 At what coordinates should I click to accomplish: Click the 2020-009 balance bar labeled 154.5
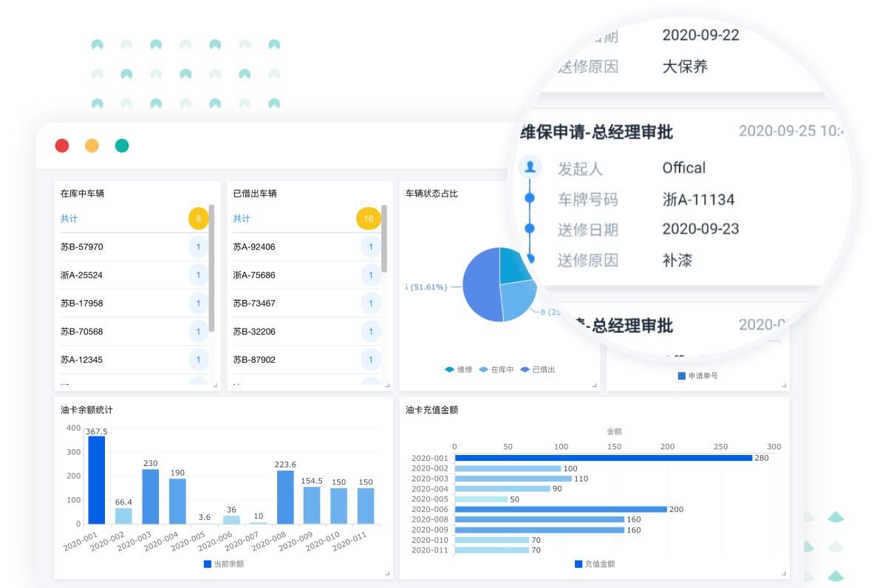[x=312, y=505]
